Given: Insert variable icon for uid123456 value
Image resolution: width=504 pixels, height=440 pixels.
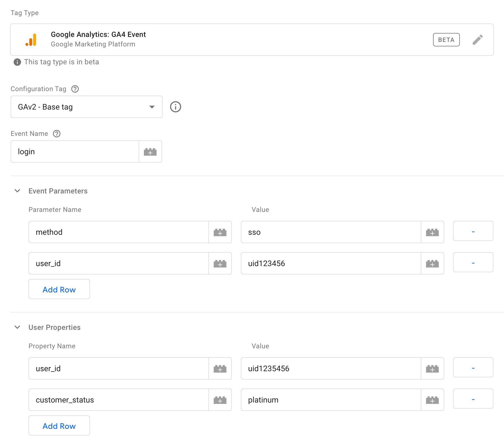Looking at the screenshot, I should coord(432,264).
